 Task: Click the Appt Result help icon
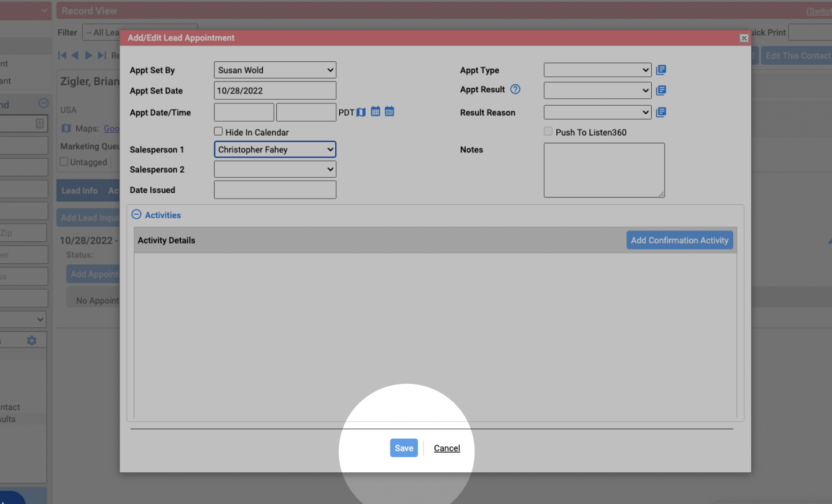coord(515,89)
